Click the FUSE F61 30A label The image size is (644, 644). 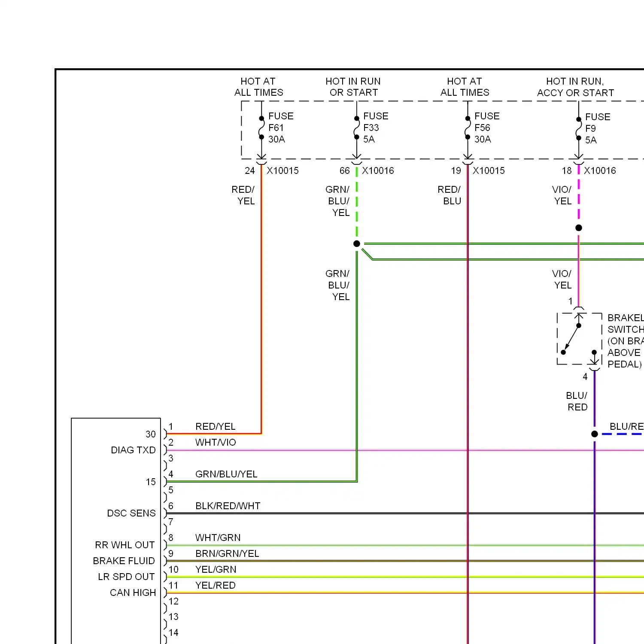[281, 128]
